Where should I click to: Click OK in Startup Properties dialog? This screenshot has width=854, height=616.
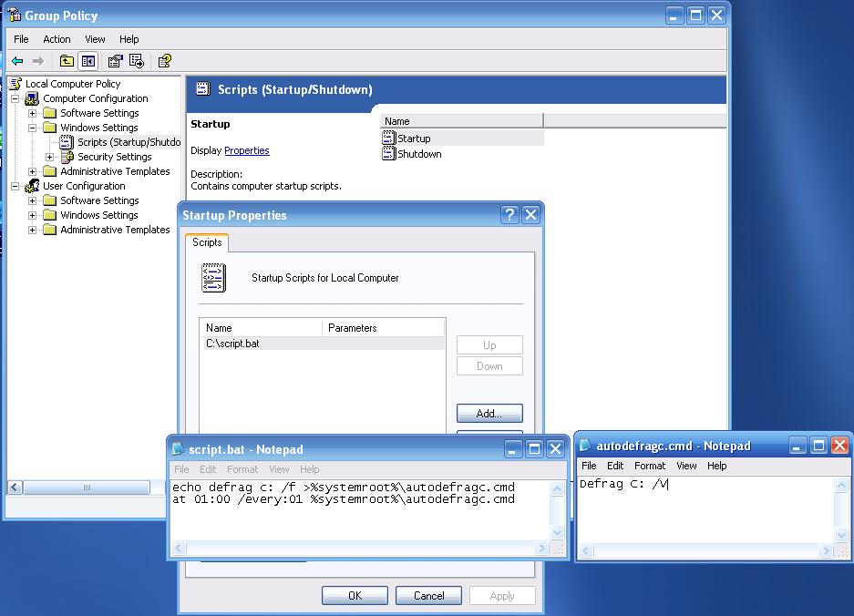355,596
